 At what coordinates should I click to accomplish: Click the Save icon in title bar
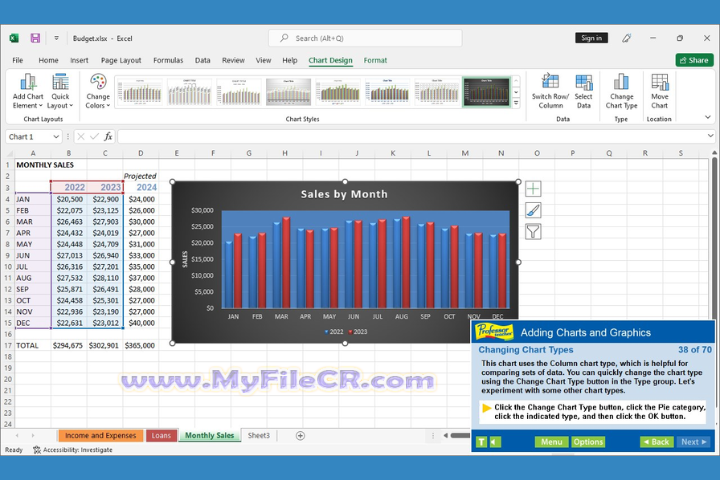[x=35, y=38]
